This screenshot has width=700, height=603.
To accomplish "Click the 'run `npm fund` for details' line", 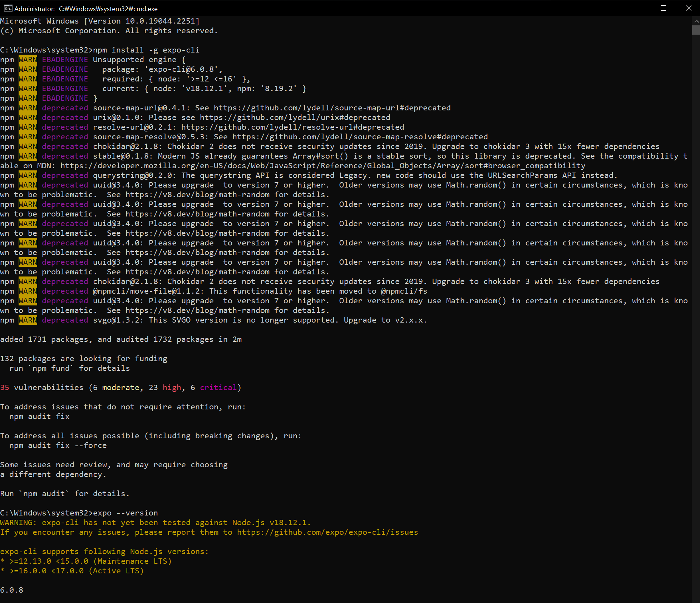I will click(70, 368).
